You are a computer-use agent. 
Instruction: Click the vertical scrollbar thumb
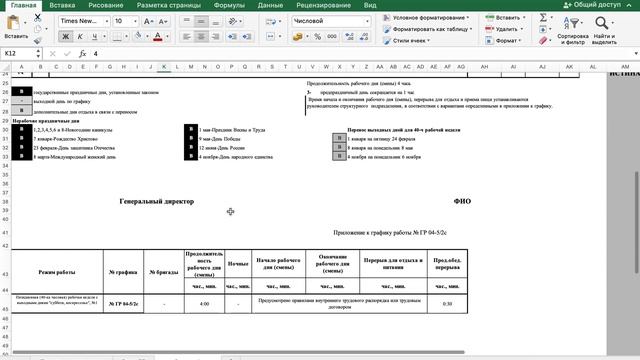click(636, 222)
